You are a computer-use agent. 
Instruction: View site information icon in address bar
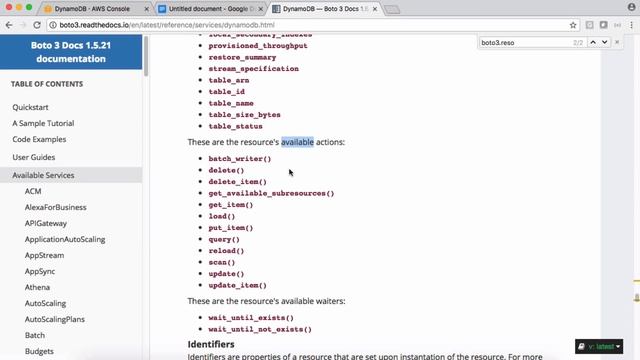coord(53,25)
